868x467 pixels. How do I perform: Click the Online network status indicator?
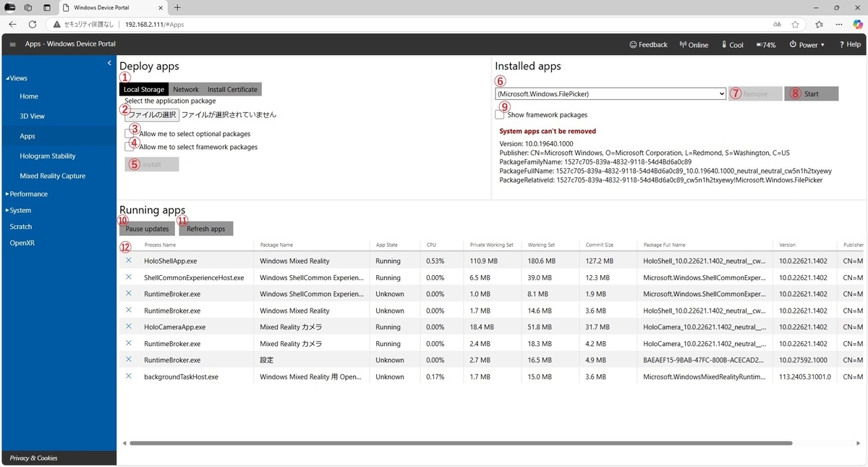point(694,45)
